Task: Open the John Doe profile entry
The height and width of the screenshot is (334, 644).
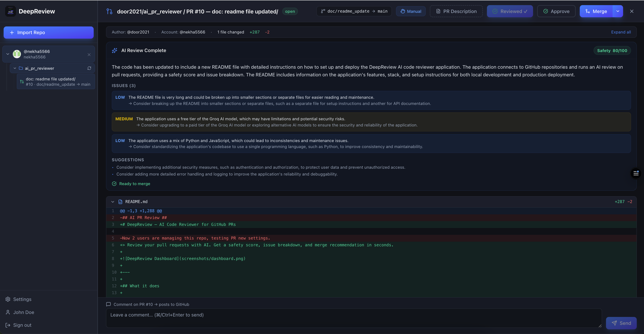Action: 20,312
